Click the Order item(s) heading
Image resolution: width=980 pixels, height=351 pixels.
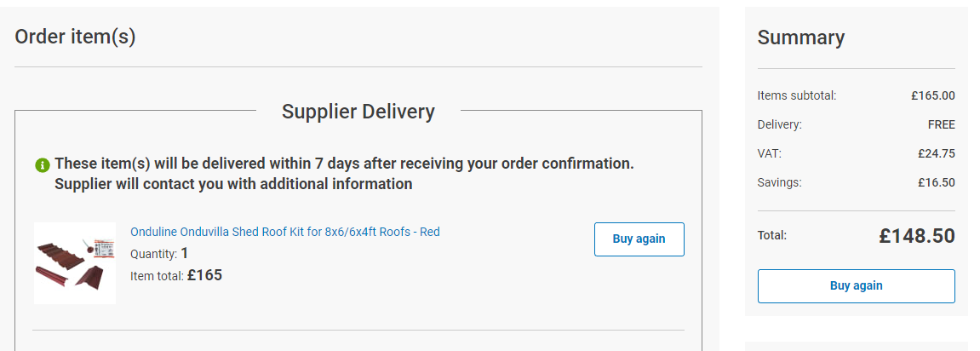(75, 37)
